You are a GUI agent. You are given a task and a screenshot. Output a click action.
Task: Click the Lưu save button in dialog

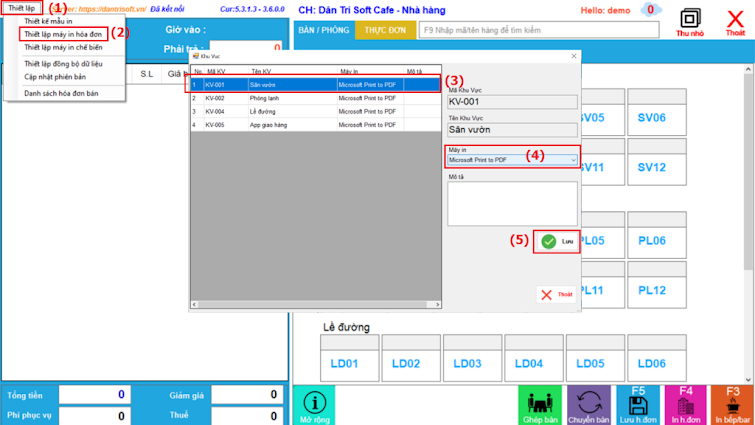point(557,242)
